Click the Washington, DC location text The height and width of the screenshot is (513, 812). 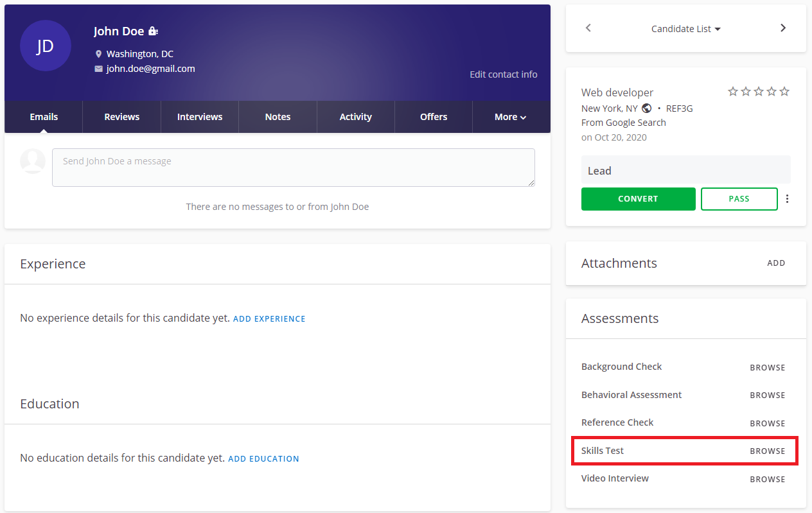(140, 54)
